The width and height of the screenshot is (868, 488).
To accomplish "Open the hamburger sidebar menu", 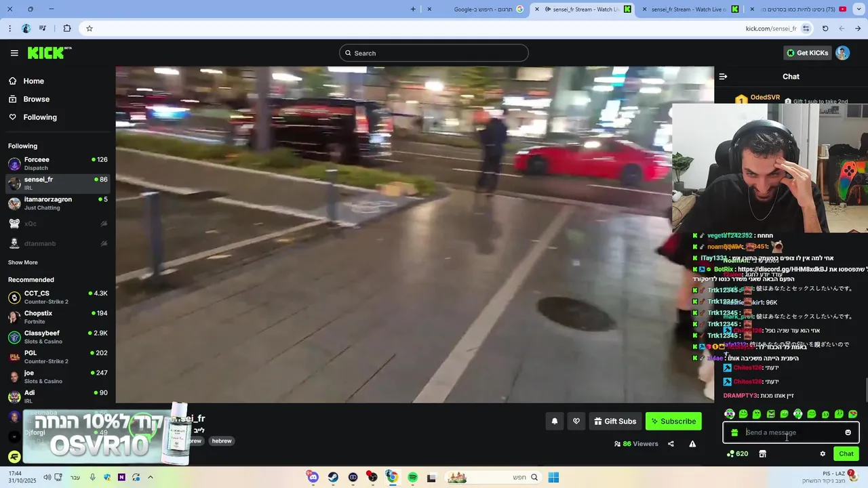I will 14,53.
